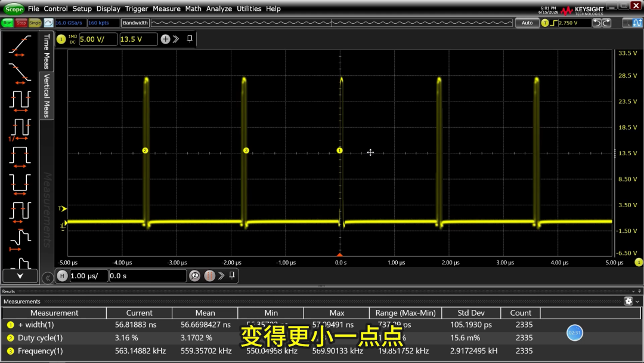644x363 pixels.
Task: Open the Display menu
Action: tap(108, 8)
